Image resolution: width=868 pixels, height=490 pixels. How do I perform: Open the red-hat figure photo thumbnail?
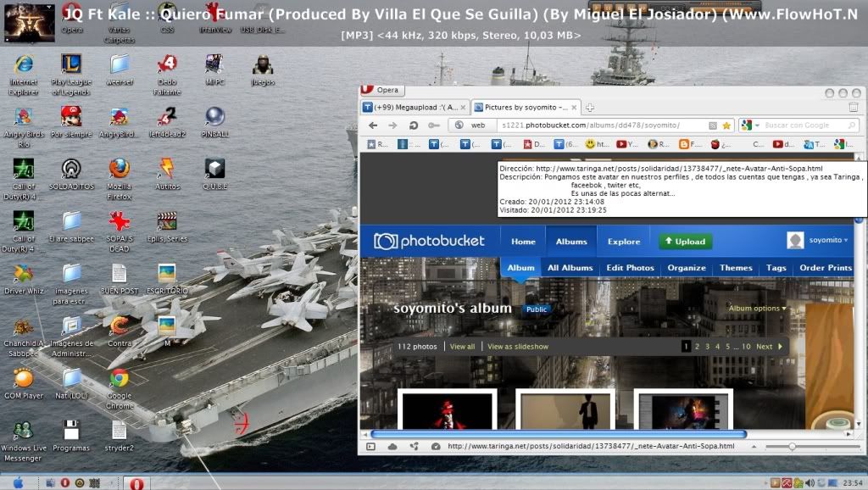tap(448, 409)
